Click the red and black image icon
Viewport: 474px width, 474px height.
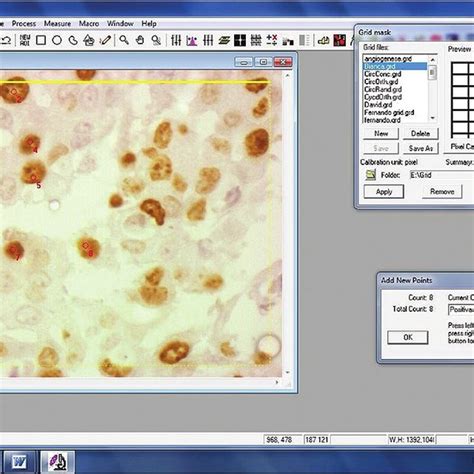(x=340, y=40)
